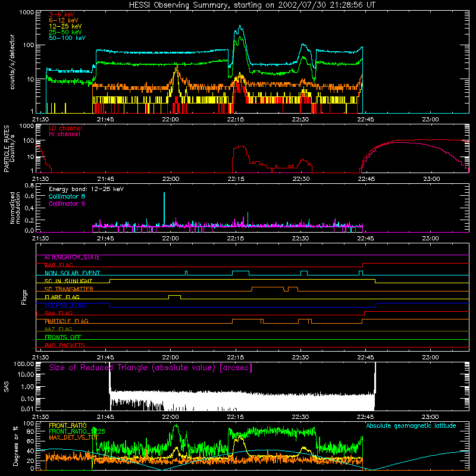Select the "HI channel" legend label
Screen dimensions: 476x476
click(x=64, y=134)
